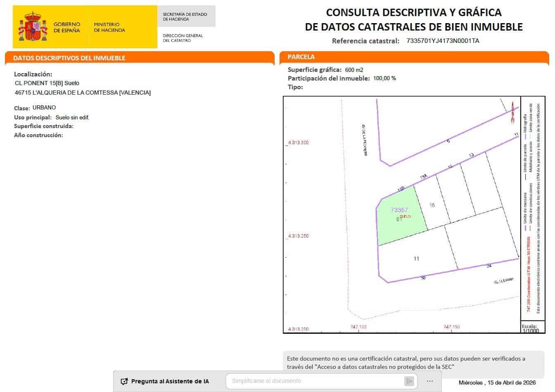The height and width of the screenshot is (392, 555).
Task: Click the cadastral reference 7335701YJ4173N0001TA
Action: pyautogui.click(x=443, y=41)
